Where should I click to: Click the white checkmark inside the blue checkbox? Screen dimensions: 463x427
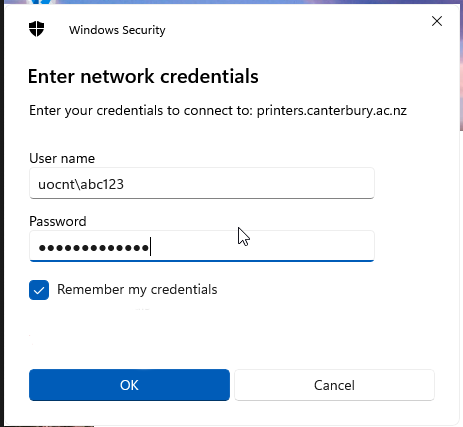pos(39,290)
